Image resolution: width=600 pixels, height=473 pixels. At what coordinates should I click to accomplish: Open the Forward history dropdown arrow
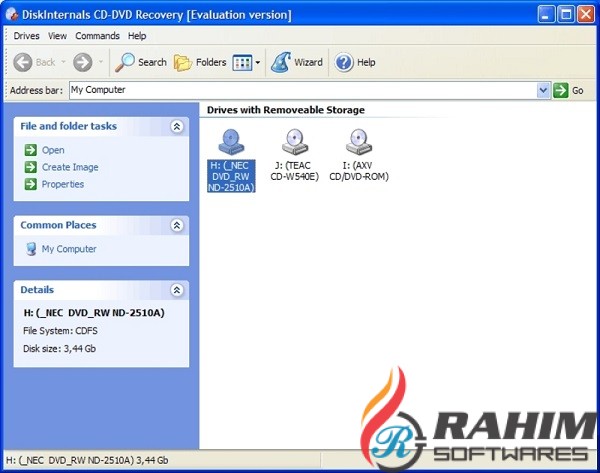(x=101, y=62)
